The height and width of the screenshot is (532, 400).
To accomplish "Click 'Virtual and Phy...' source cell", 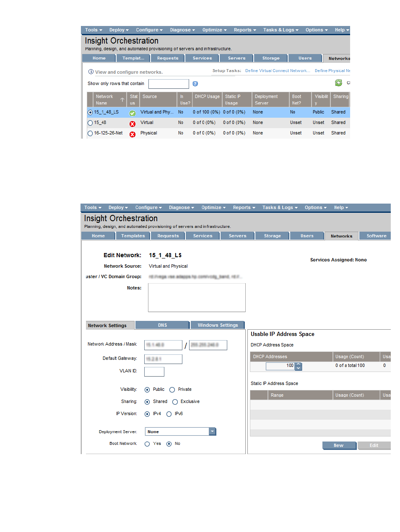I will pos(157,112).
